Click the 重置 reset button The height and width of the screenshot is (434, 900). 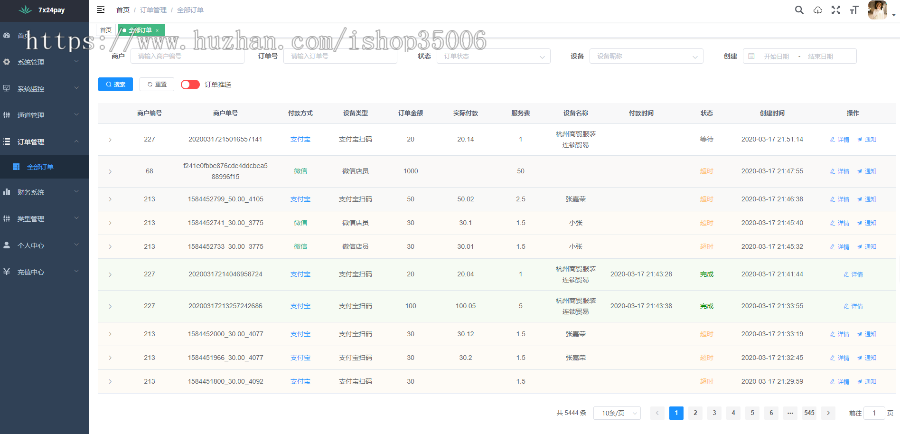click(x=157, y=84)
